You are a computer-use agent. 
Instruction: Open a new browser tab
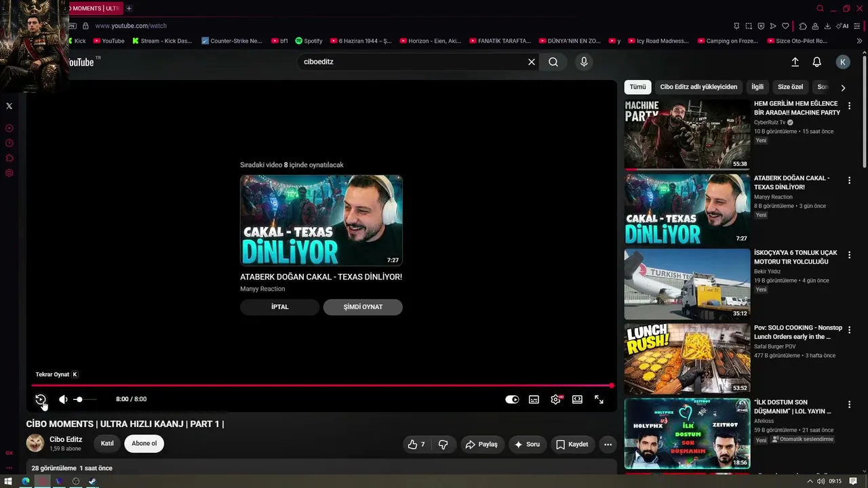point(129,8)
